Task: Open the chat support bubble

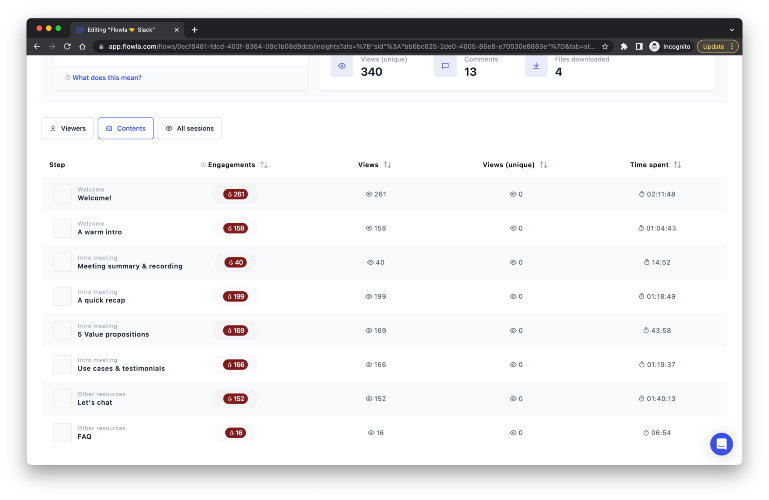Action: pos(721,444)
